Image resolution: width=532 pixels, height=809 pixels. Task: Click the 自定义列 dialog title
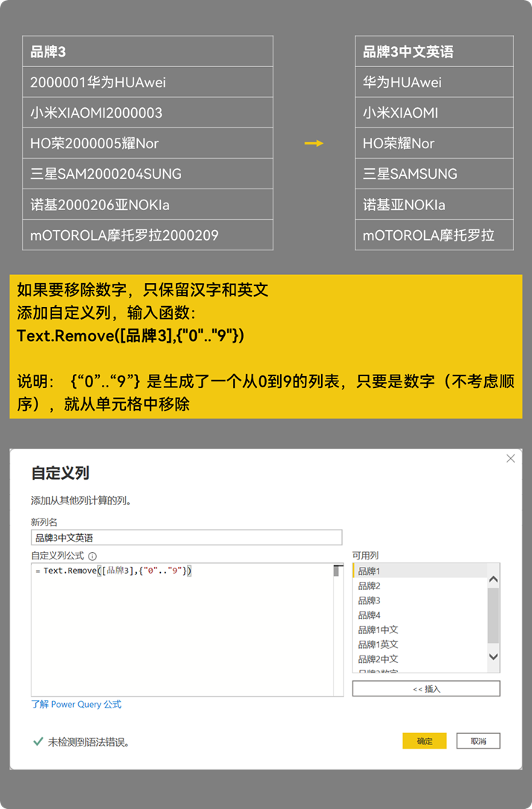pos(60,472)
